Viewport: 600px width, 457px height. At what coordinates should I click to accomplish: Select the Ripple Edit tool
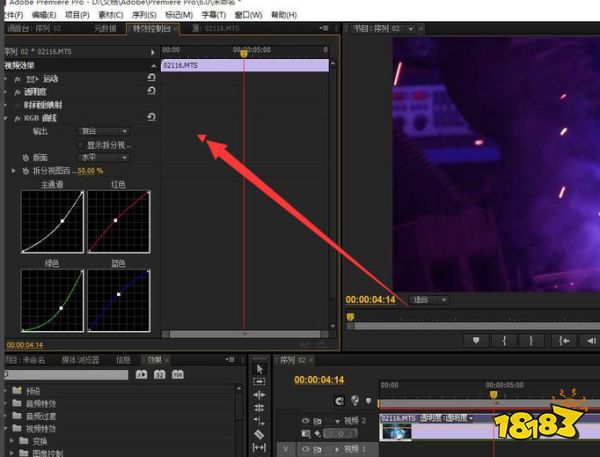pos(259,395)
